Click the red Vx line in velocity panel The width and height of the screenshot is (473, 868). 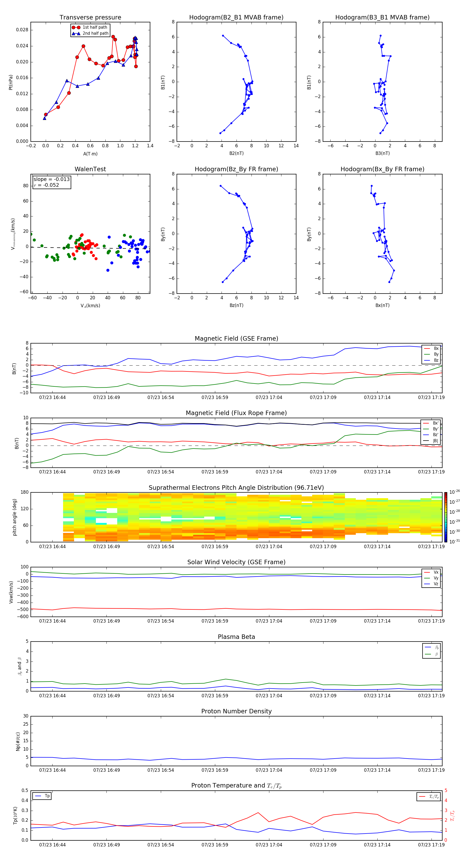pos(236,609)
